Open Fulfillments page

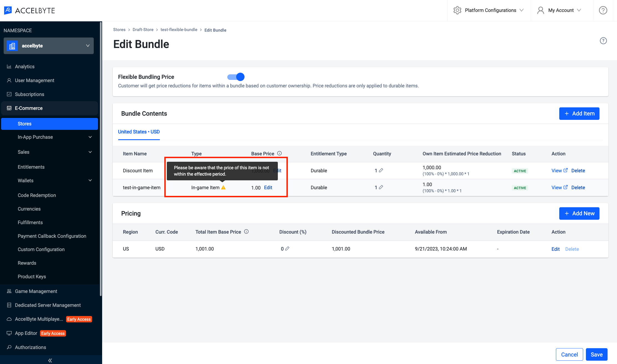[x=30, y=222]
